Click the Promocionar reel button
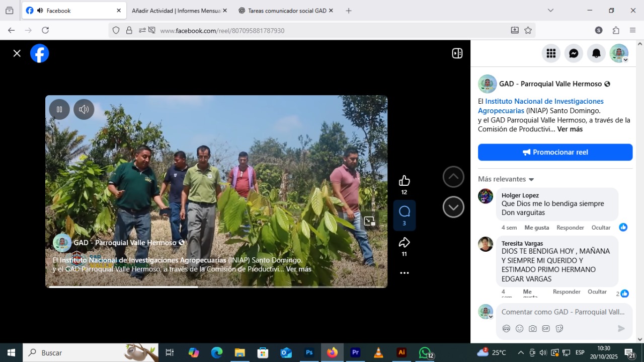The image size is (644, 362). click(555, 152)
